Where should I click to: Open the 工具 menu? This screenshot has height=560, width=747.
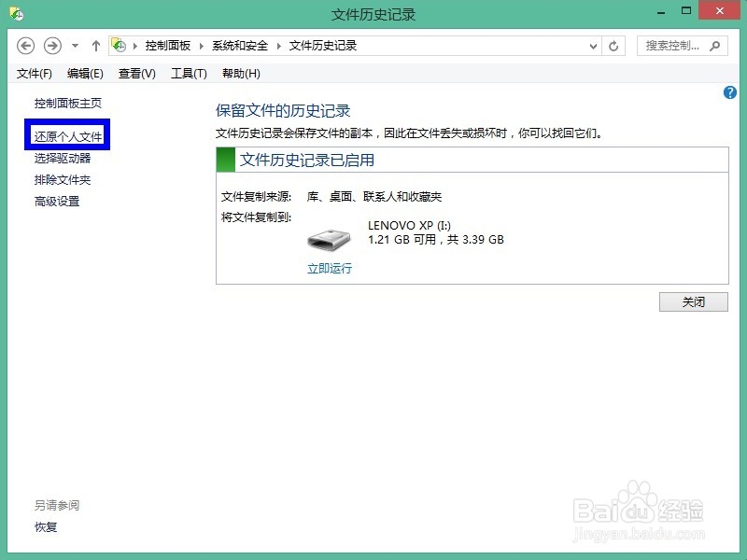pos(184,73)
